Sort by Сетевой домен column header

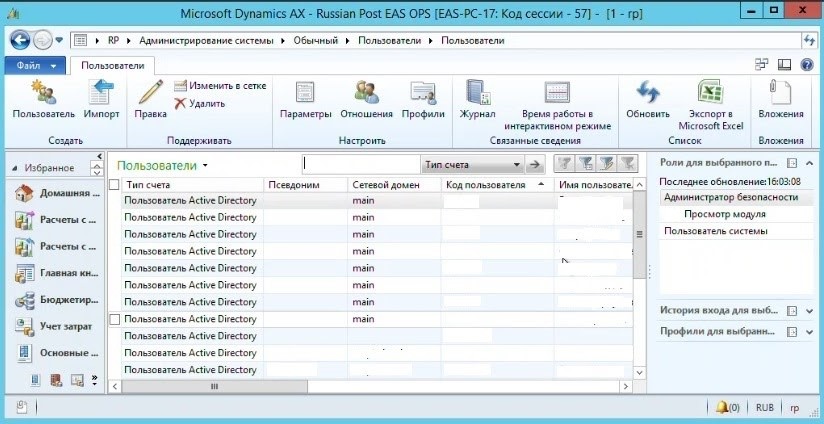click(x=394, y=184)
